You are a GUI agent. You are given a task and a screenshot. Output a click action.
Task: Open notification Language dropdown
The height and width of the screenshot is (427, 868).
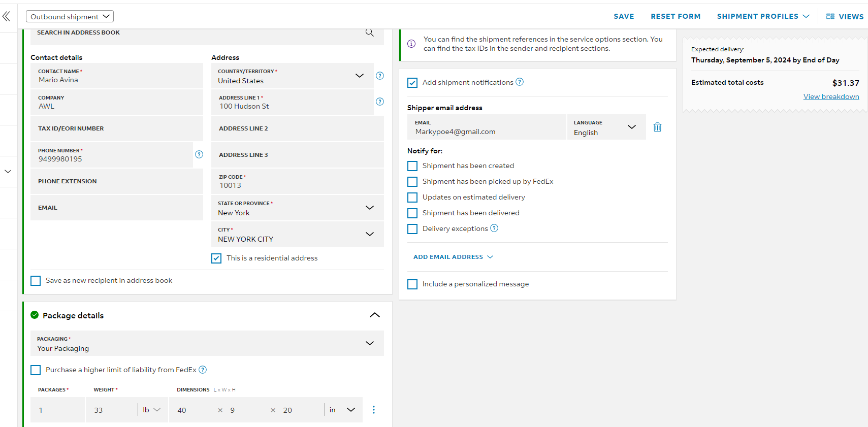tap(606, 127)
